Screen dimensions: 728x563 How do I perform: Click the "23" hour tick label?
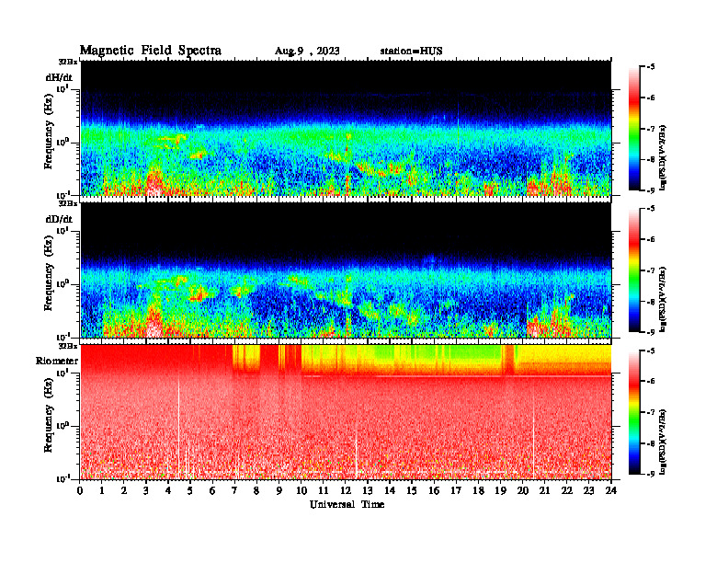[588, 490]
